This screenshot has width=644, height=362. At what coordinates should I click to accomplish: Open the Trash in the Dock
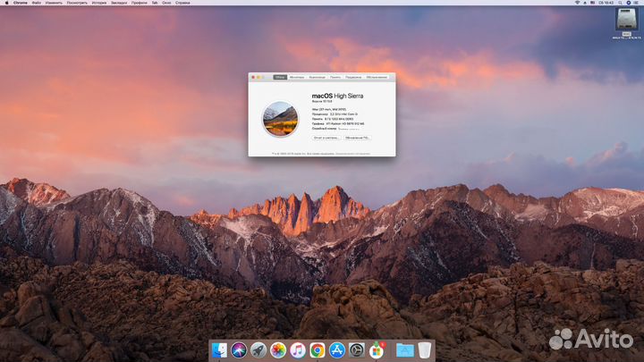425,350
